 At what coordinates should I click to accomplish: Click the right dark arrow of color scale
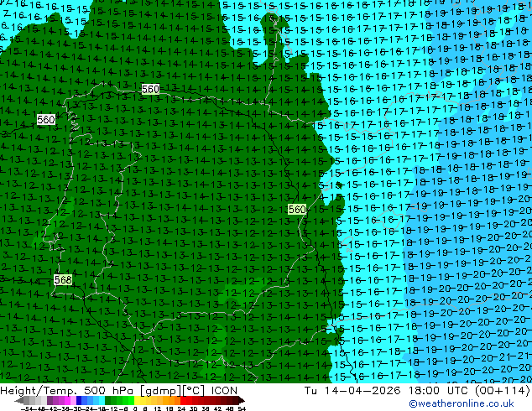(242, 400)
